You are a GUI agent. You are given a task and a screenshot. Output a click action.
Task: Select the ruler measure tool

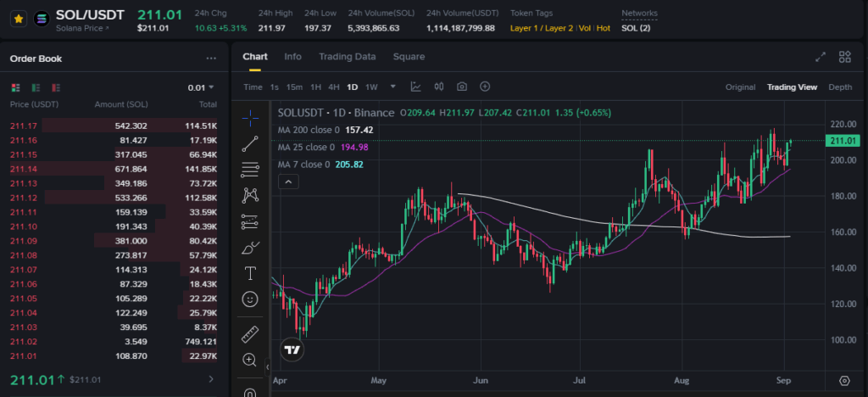(x=250, y=334)
